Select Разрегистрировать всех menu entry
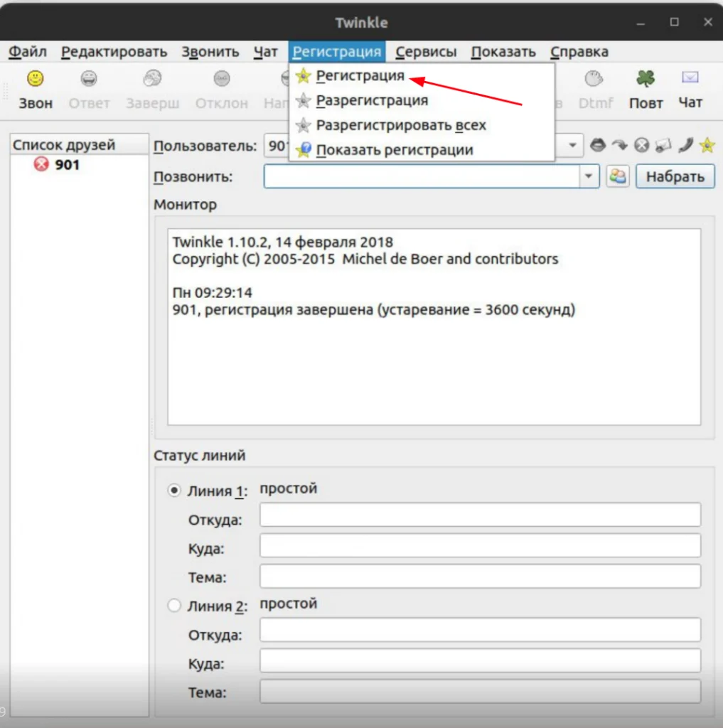This screenshot has width=723, height=728. tap(422, 125)
